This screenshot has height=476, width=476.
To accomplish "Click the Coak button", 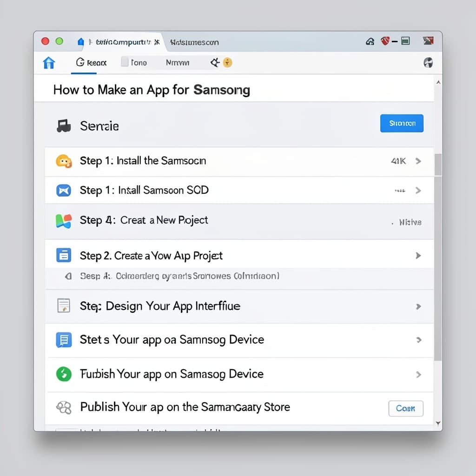I will coord(405,408).
